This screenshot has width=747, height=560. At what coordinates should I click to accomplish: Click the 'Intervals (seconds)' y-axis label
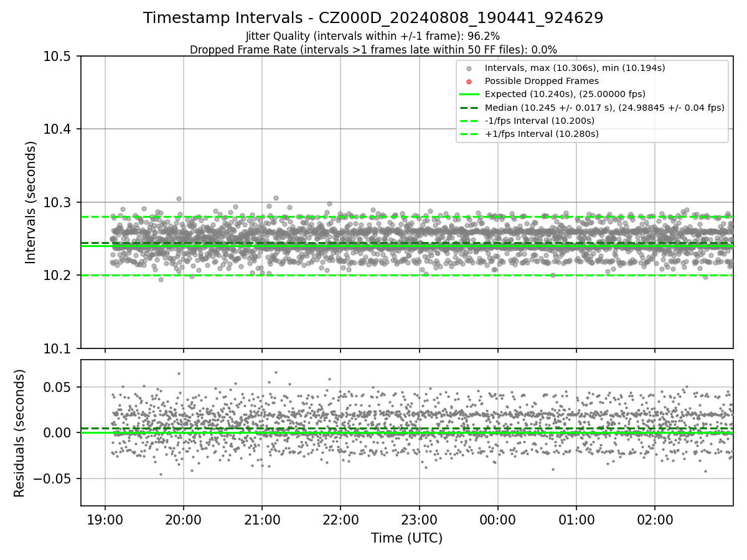click(31, 202)
